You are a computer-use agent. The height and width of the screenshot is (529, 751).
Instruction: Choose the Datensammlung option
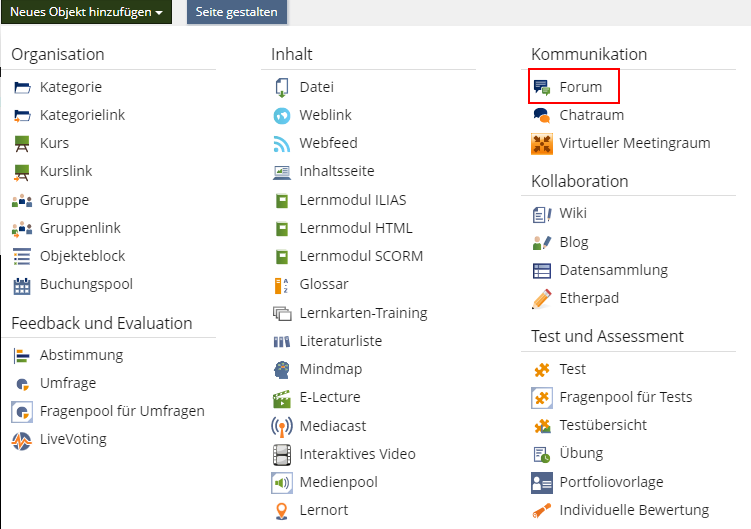click(x=613, y=270)
